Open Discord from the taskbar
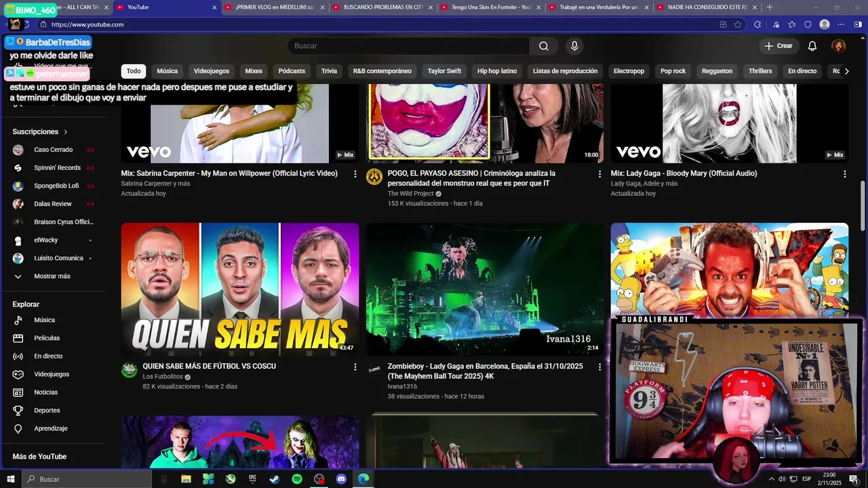This screenshot has width=868, height=488. pyautogui.click(x=341, y=479)
